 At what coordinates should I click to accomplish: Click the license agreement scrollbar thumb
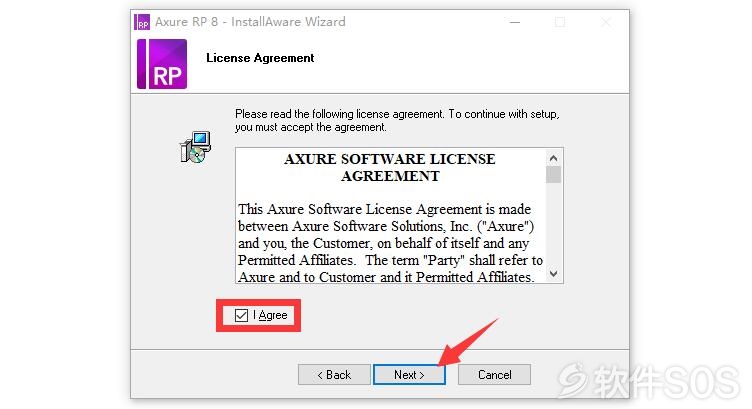553,175
